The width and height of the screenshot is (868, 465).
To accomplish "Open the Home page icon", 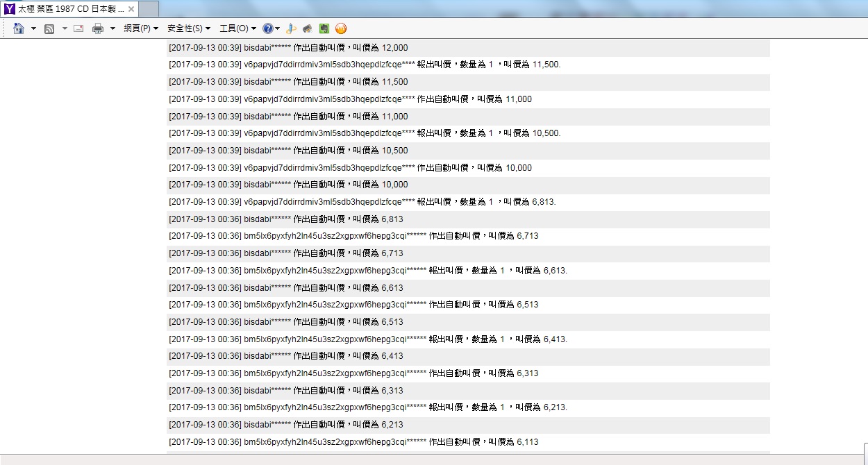I will point(19,28).
